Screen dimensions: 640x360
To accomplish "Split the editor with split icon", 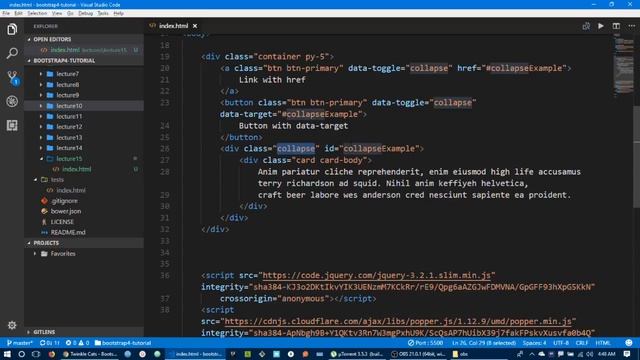I will [616, 26].
